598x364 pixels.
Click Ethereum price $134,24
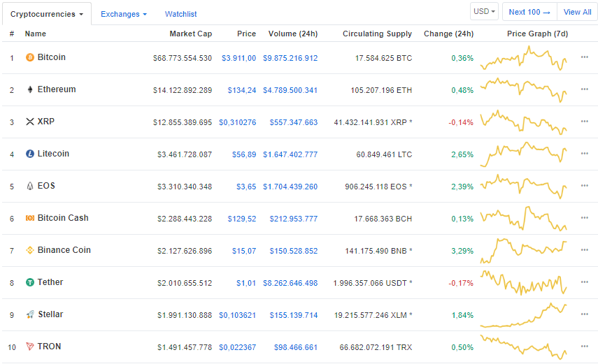242,90
